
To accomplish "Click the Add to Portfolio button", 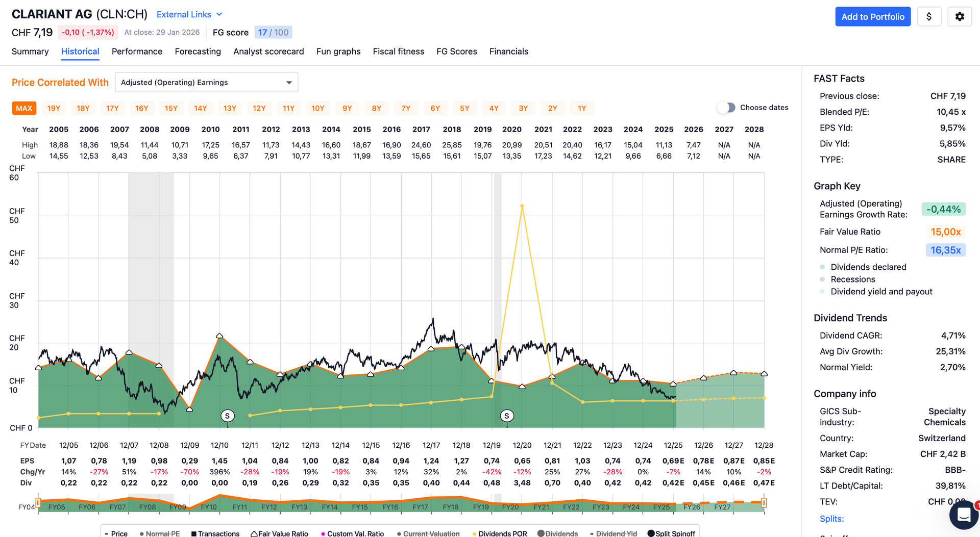I will [x=872, y=17].
